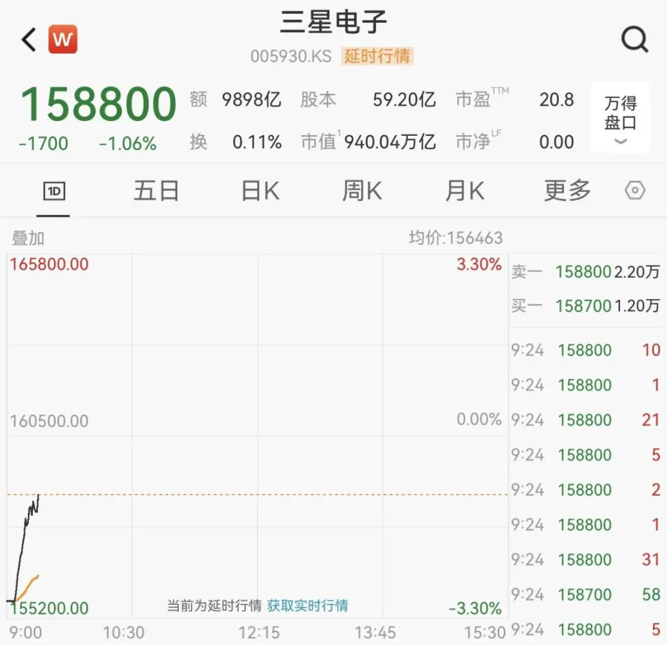The height and width of the screenshot is (645, 667).
Task: Open stock search with the magnifier icon
Action: point(634,40)
